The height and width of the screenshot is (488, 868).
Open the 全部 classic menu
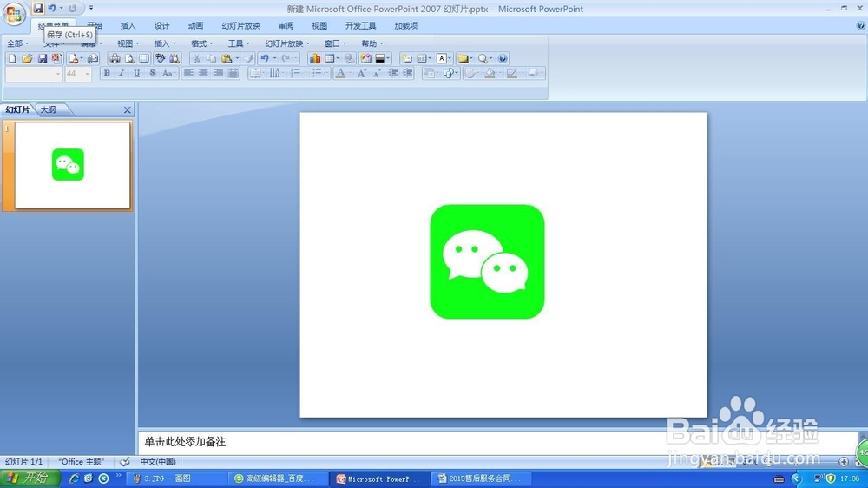click(17, 43)
